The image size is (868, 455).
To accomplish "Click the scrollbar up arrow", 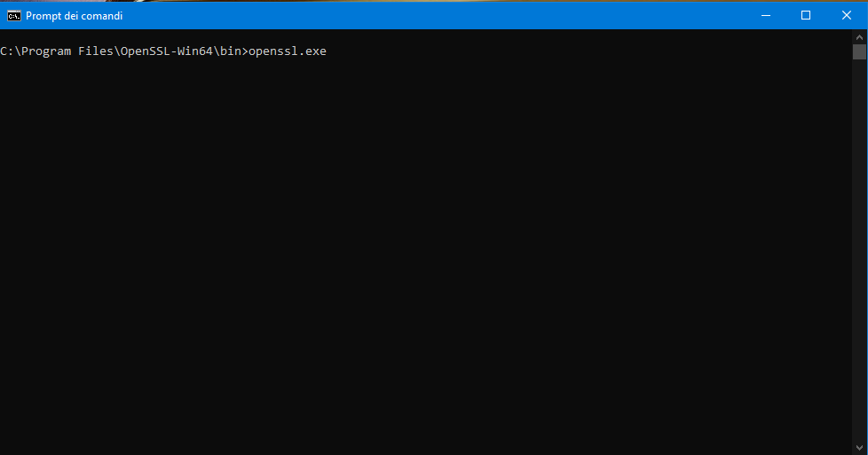I will (859, 37).
